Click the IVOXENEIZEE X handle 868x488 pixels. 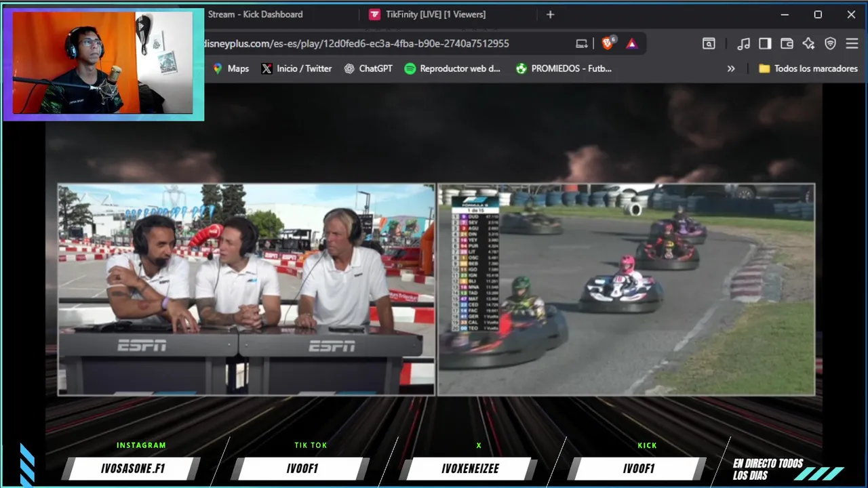tap(470, 468)
